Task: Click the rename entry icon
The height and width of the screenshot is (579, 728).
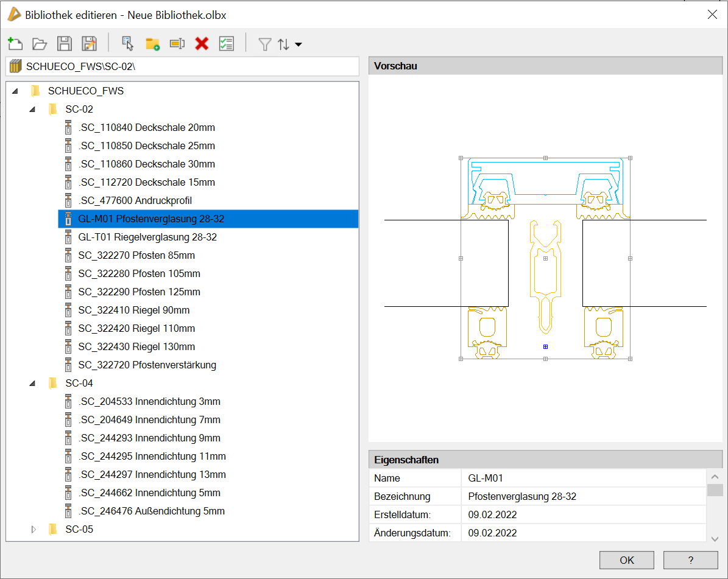Action: point(177,44)
